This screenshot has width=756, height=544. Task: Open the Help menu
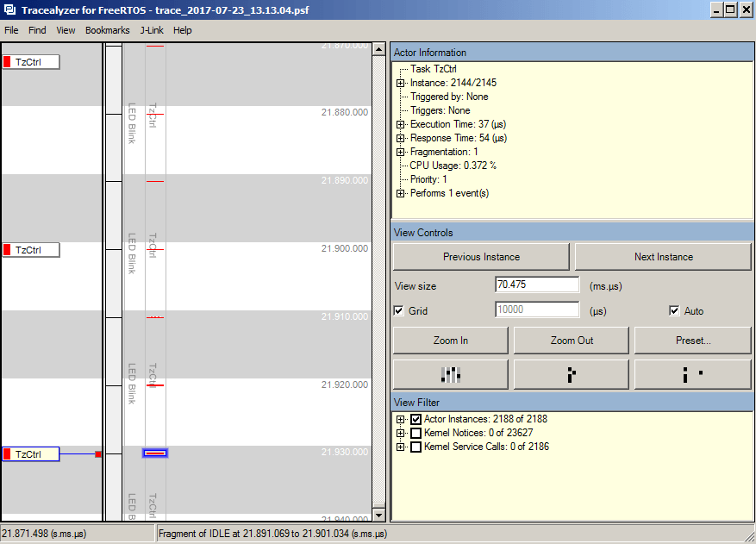click(182, 30)
